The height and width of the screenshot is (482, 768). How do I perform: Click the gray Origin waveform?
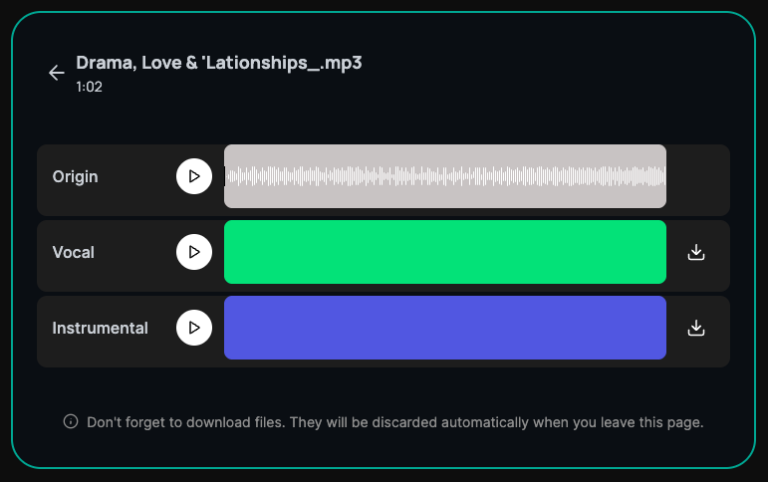pos(445,176)
